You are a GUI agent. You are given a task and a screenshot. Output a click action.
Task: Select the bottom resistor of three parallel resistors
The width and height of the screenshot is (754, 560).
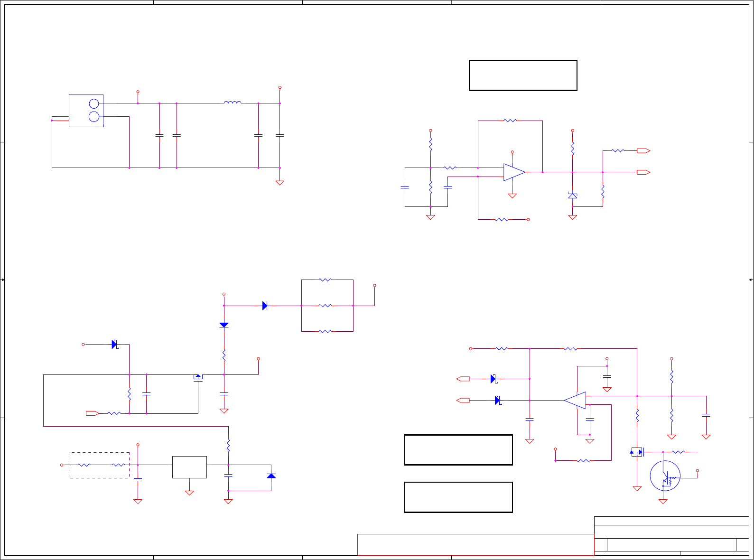[x=325, y=331]
